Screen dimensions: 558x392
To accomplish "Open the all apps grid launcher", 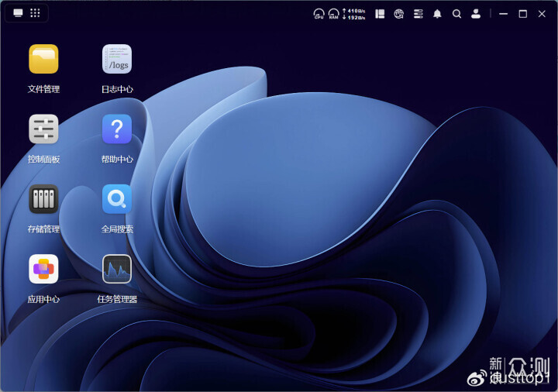I will coord(35,13).
